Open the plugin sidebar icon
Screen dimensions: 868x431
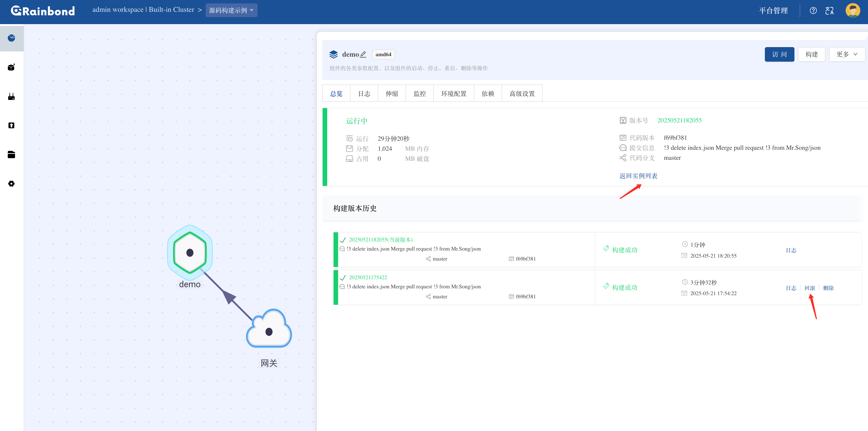click(11, 97)
